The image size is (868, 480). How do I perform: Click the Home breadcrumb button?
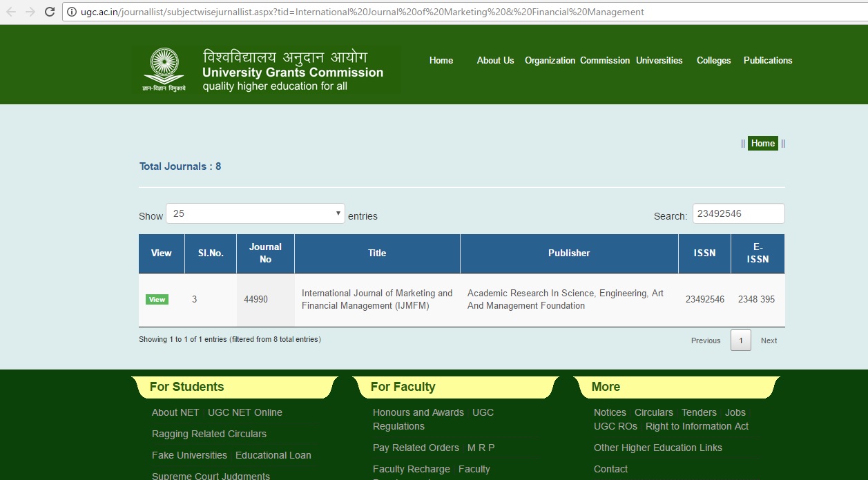click(x=762, y=144)
